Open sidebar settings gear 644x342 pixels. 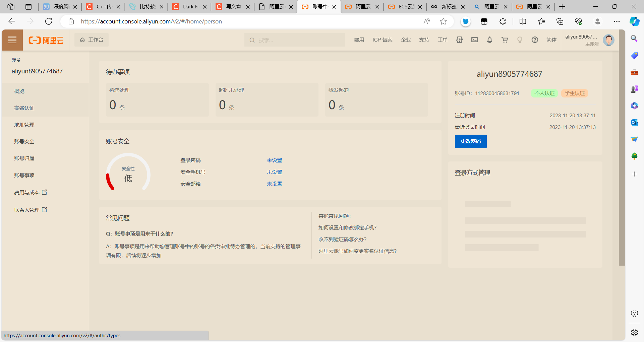click(x=634, y=332)
